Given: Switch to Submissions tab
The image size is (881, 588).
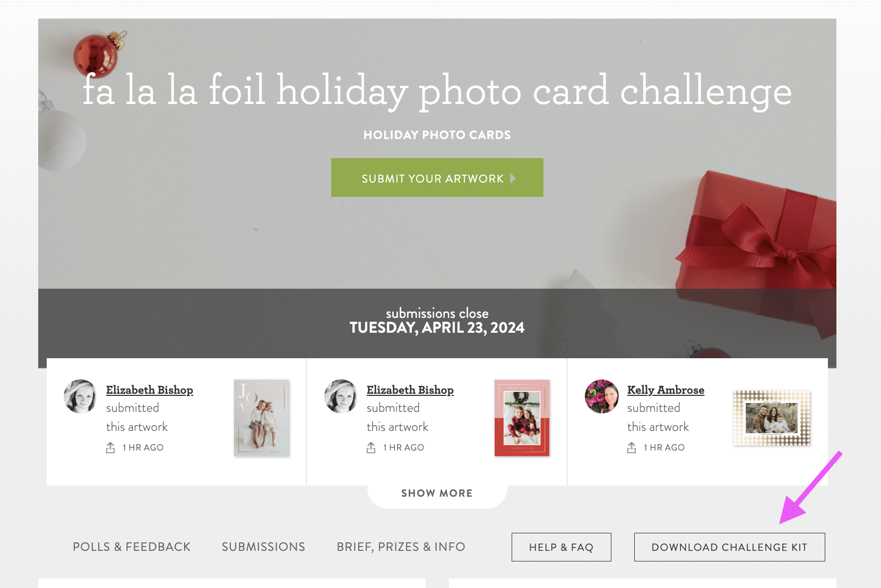Looking at the screenshot, I should click(263, 547).
